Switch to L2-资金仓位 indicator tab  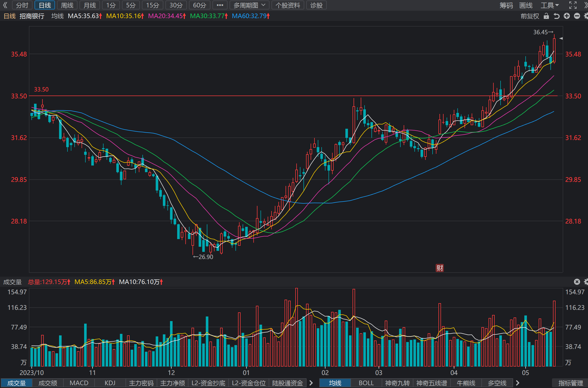click(249, 383)
